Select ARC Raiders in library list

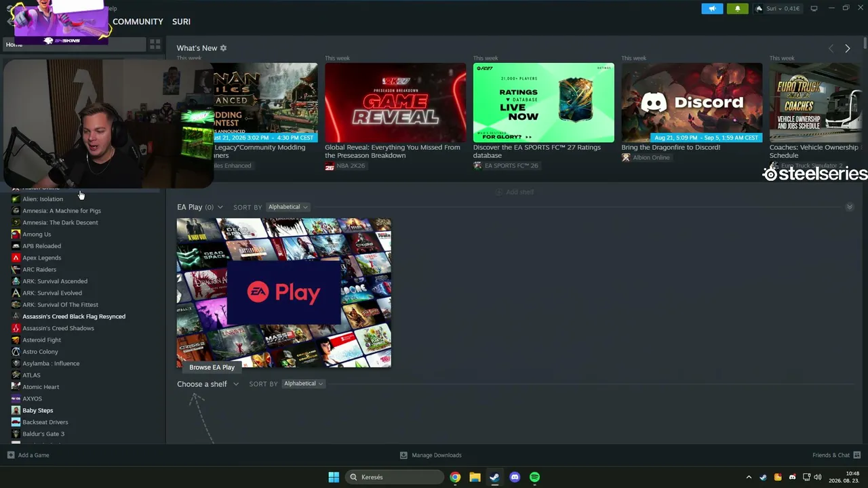point(39,270)
